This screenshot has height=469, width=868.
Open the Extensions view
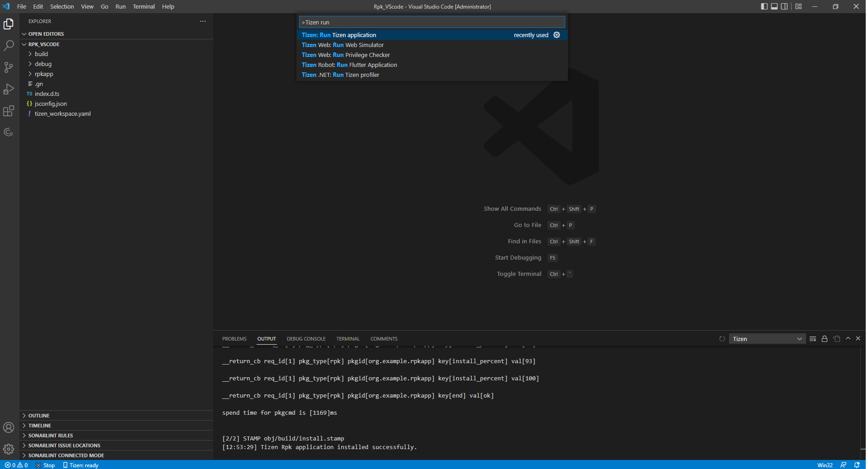coord(9,111)
